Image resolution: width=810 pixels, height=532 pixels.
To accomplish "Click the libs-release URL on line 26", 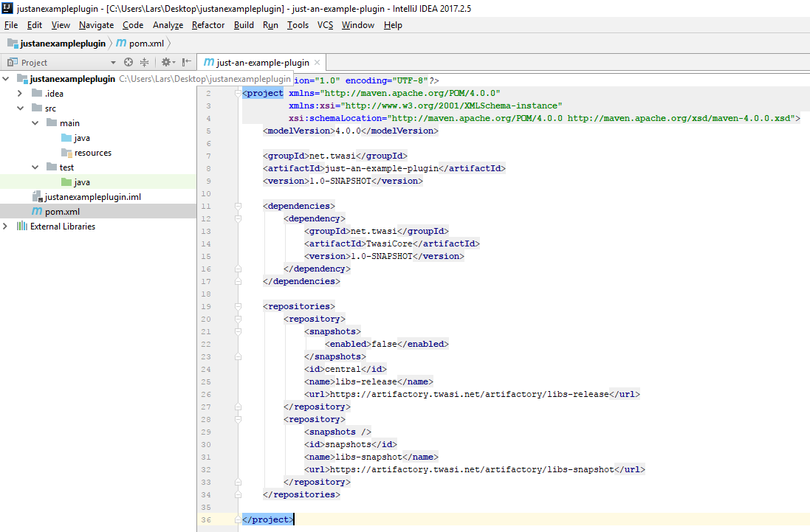I will tap(470, 394).
